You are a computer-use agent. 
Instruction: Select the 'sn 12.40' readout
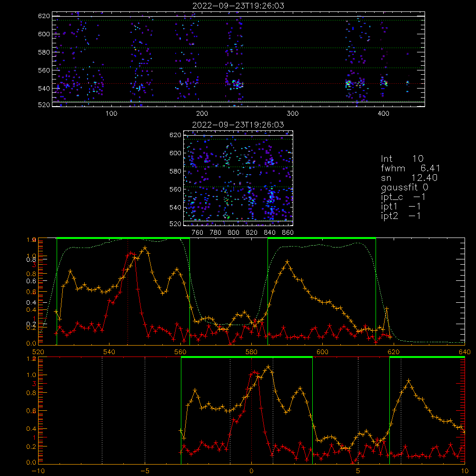[x=409, y=178]
